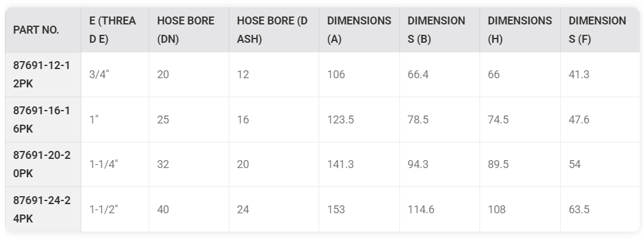Click the 1-1/2" thread size cell
The height and width of the screenshot is (242, 644).
[x=103, y=210]
